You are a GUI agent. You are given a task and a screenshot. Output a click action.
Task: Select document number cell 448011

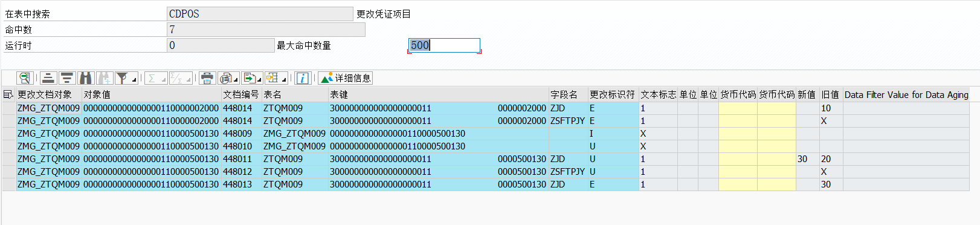click(x=241, y=159)
